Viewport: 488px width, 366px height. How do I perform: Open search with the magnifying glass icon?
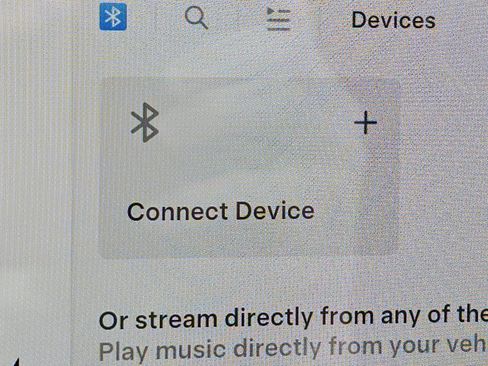196,18
